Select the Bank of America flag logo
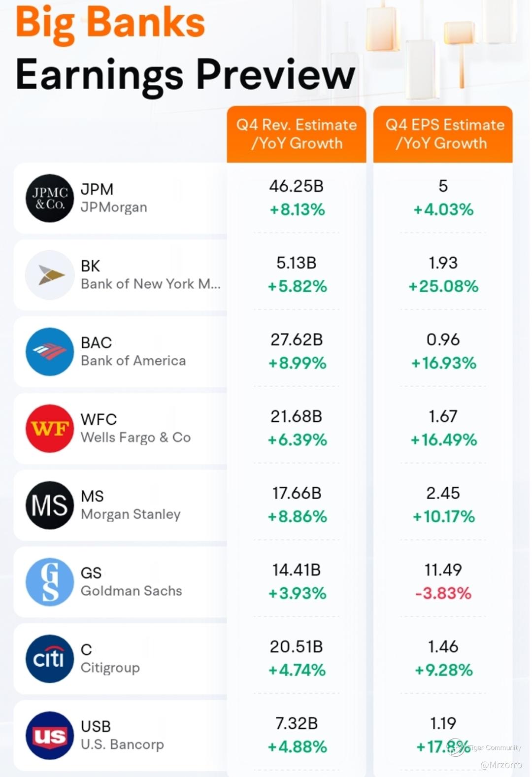The height and width of the screenshot is (777, 532). click(50, 352)
